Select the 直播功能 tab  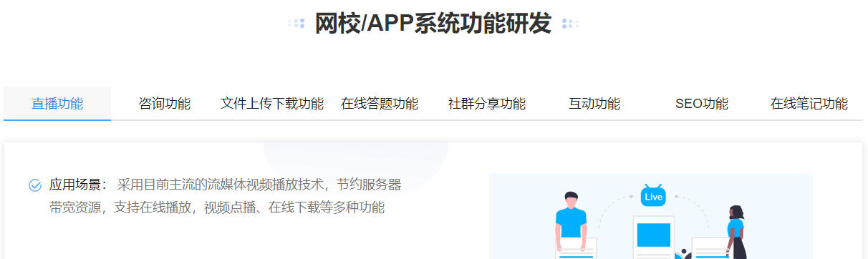point(57,104)
